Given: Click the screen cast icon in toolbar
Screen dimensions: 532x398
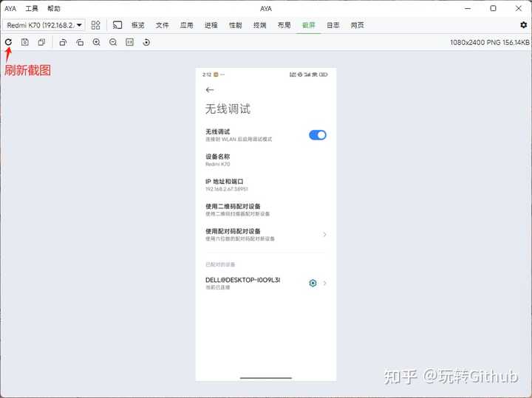Looking at the screenshot, I should [x=117, y=25].
